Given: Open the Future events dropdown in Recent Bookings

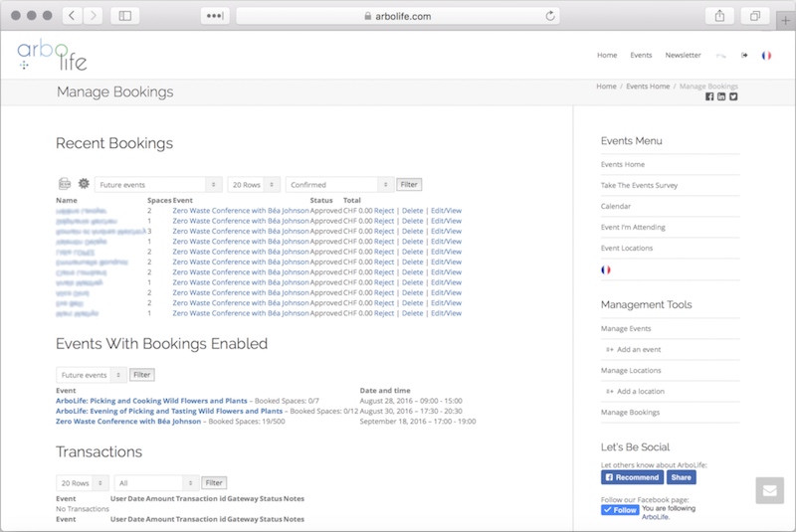Looking at the screenshot, I should click(x=158, y=185).
